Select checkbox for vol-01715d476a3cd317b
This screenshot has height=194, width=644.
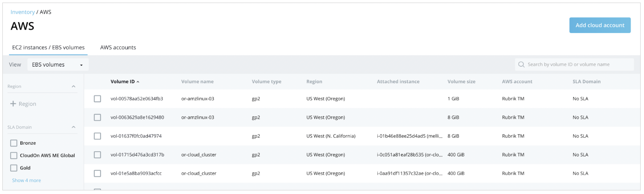(97, 155)
